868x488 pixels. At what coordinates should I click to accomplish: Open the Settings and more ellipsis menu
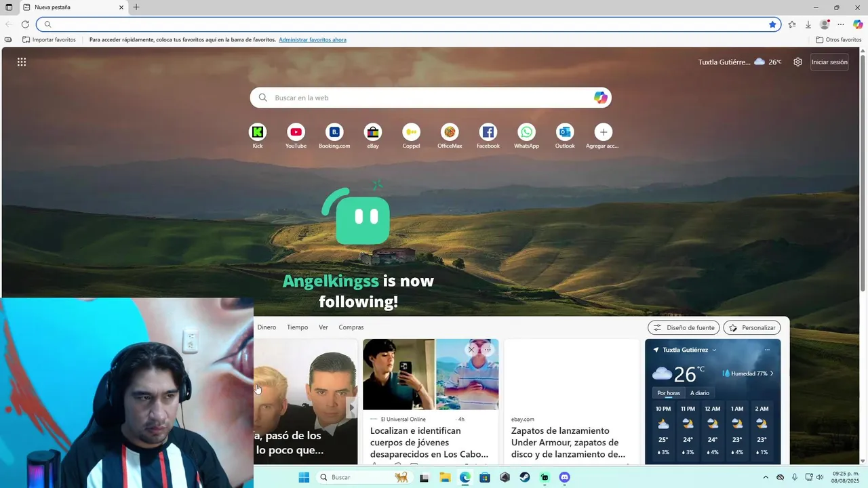coord(841,24)
